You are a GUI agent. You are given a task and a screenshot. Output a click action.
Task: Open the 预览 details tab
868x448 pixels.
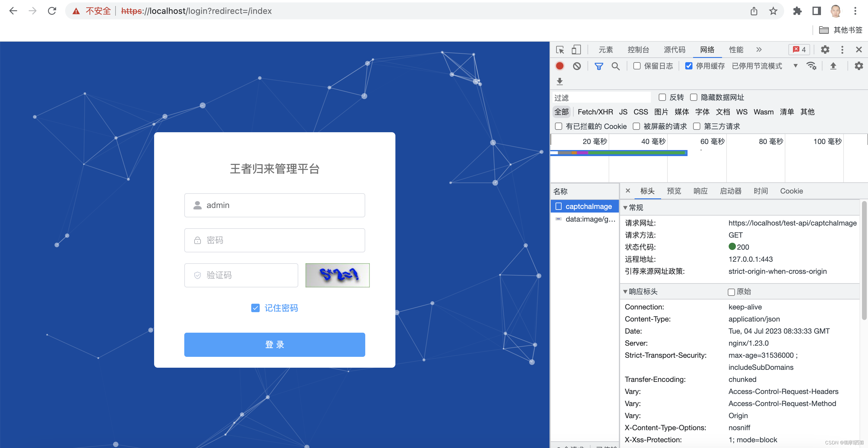(x=674, y=191)
